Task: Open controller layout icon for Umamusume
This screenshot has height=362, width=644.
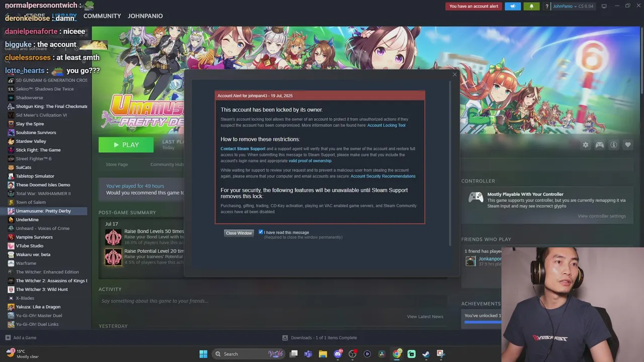Action: [x=600, y=145]
